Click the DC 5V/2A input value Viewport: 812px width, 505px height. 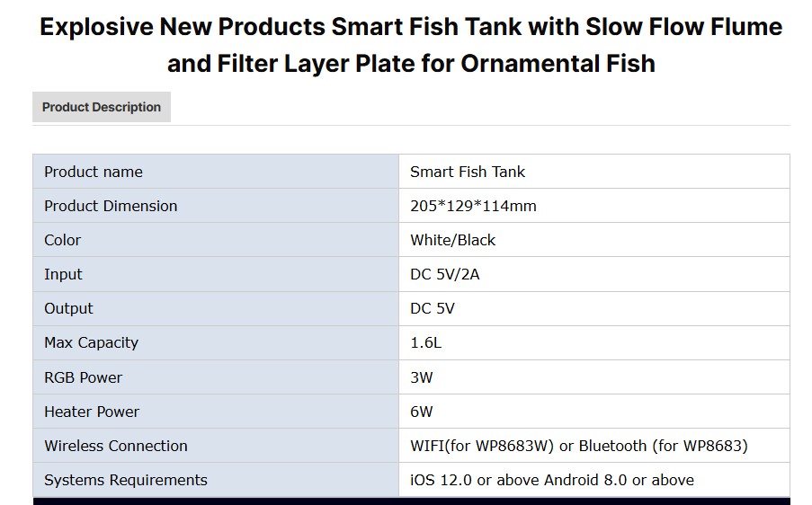click(445, 274)
